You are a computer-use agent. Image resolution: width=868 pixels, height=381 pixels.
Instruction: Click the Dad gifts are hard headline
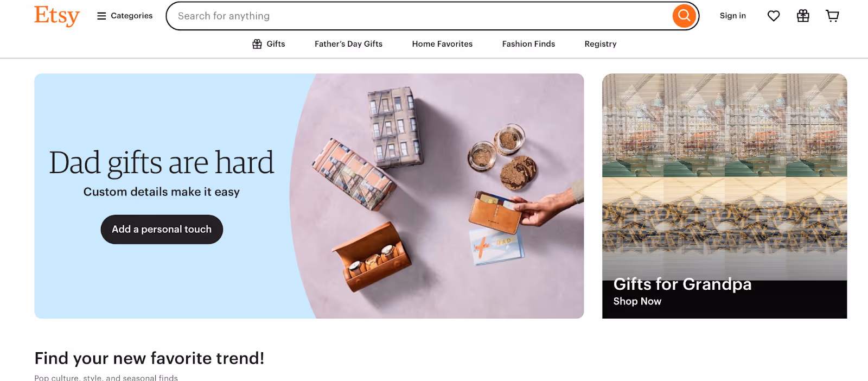tap(162, 162)
